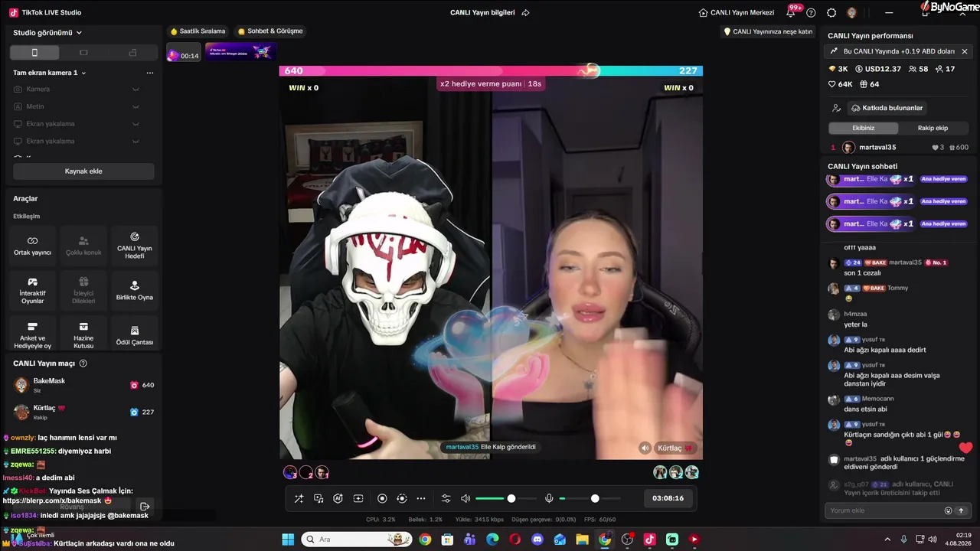Click the dashed-circle replay capture icon

(401, 498)
